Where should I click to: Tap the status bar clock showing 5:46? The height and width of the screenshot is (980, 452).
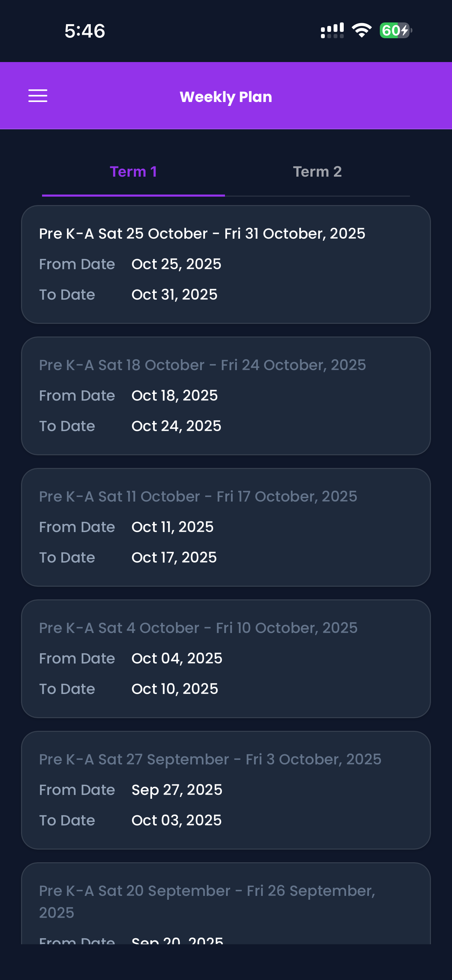pyautogui.click(x=84, y=31)
